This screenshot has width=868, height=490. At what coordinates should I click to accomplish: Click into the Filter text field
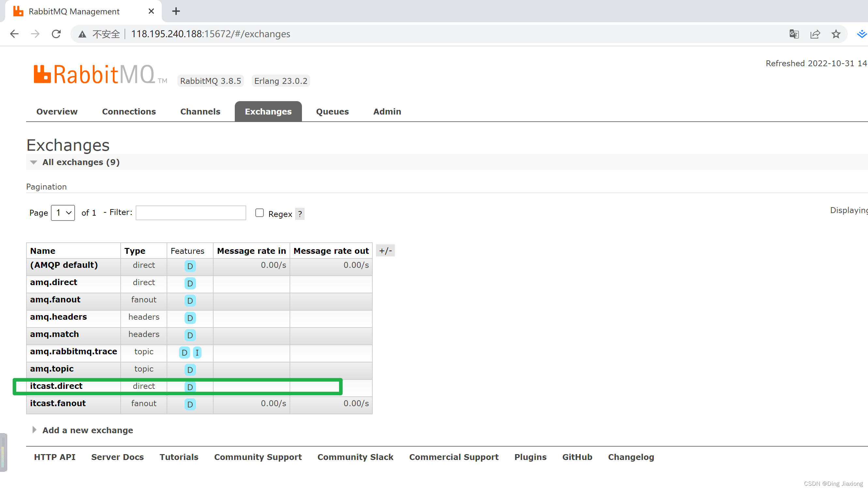click(x=191, y=213)
